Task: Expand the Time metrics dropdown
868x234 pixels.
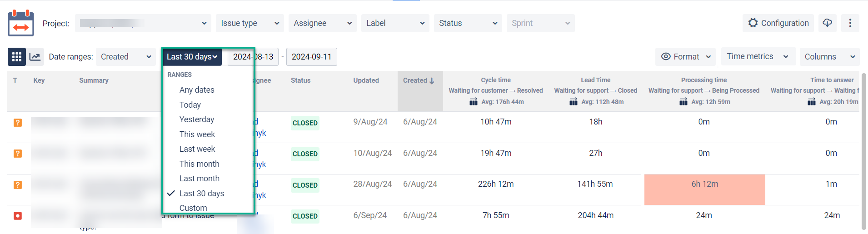Action: pos(756,56)
